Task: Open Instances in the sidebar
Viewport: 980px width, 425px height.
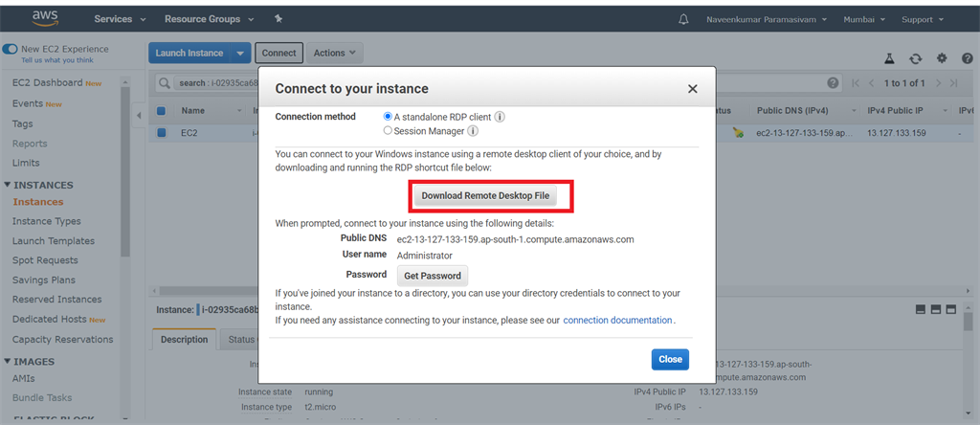Action: pyautogui.click(x=38, y=202)
